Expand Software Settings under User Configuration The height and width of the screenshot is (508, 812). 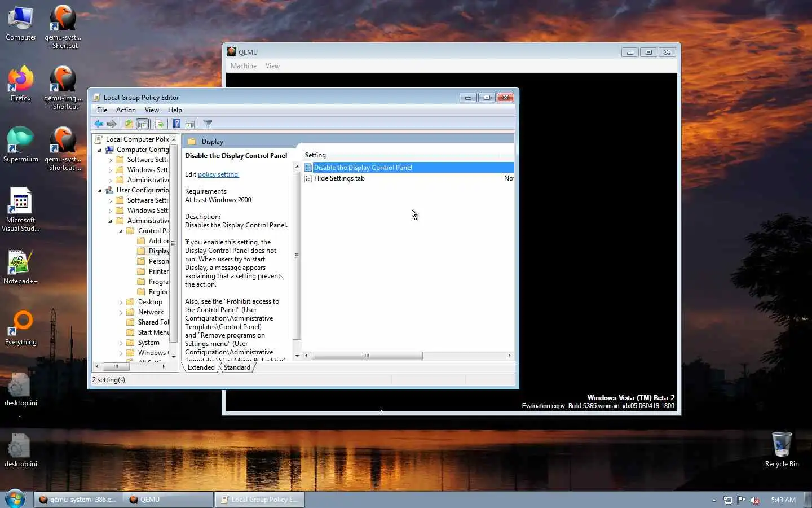click(111, 201)
